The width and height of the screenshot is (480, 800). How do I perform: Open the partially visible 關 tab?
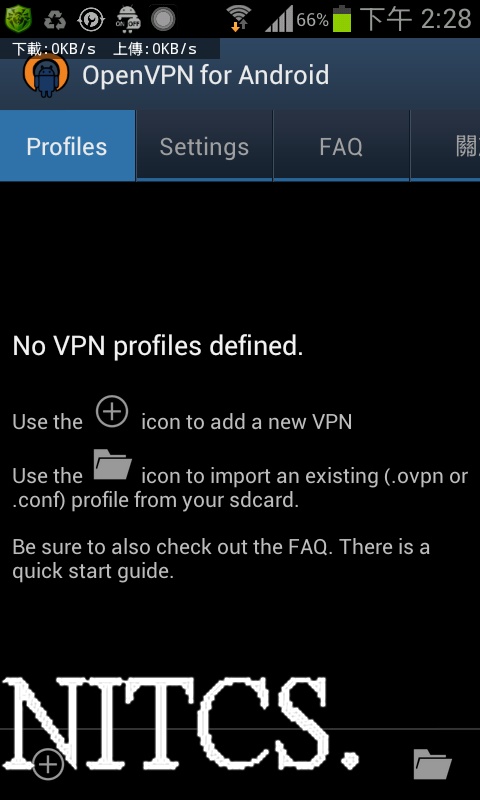(x=445, y=146)
